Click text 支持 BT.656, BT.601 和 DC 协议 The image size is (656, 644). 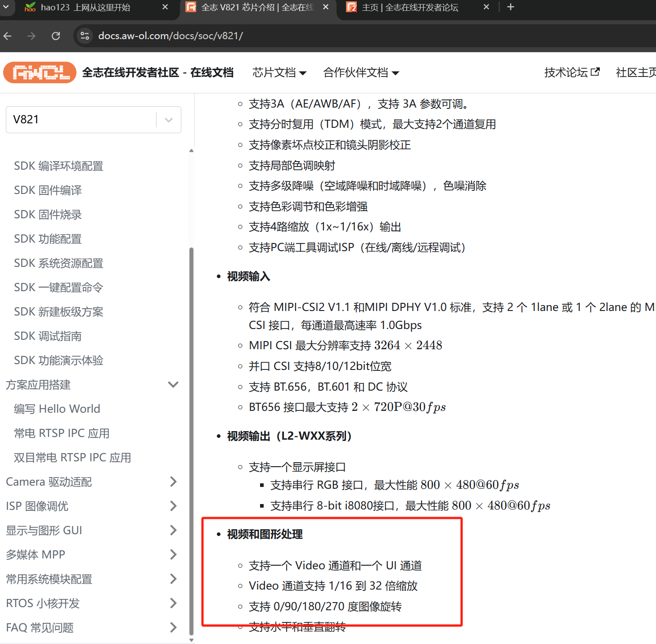(328, 387)
